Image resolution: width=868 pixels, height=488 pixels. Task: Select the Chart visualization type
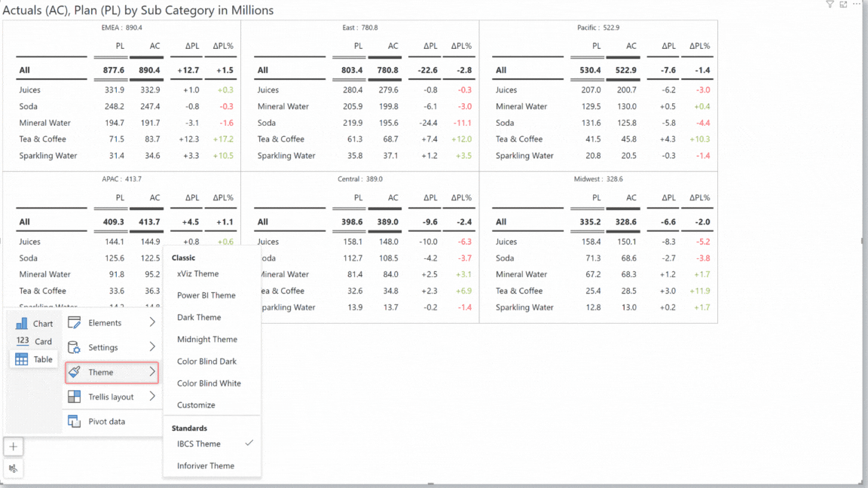pos(34,324)
